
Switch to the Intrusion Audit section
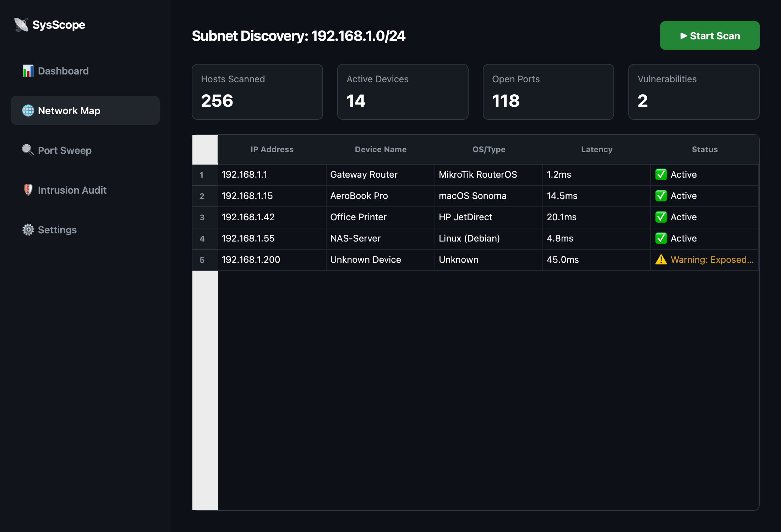pyautogui.click(x=72, y=190)
